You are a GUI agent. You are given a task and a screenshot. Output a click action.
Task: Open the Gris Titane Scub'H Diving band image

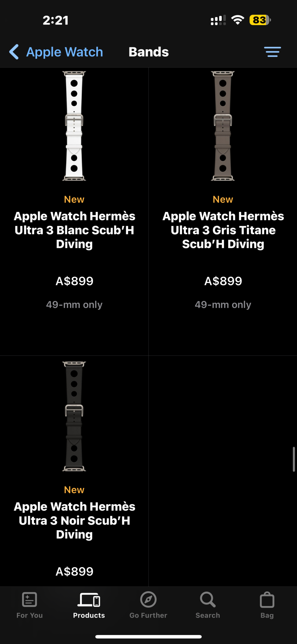(223, 126)
